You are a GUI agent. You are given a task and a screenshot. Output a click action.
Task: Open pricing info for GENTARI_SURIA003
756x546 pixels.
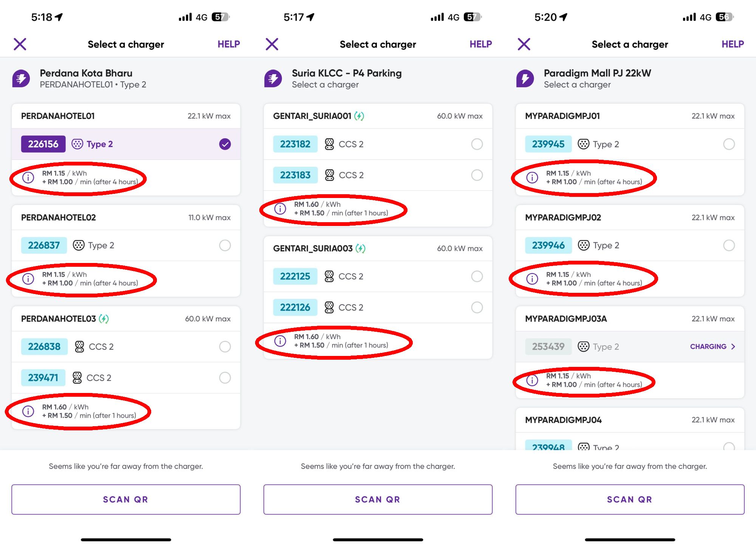click(x=280, y=341)
